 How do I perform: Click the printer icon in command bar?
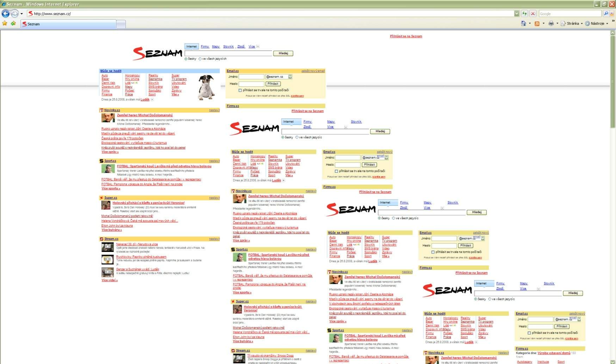click(551, 24)
